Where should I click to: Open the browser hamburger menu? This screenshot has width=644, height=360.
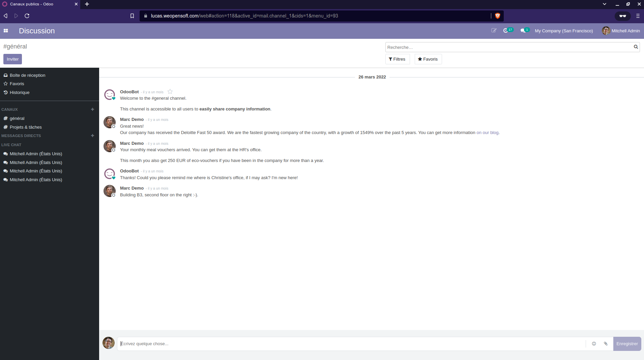click(638, 16)
